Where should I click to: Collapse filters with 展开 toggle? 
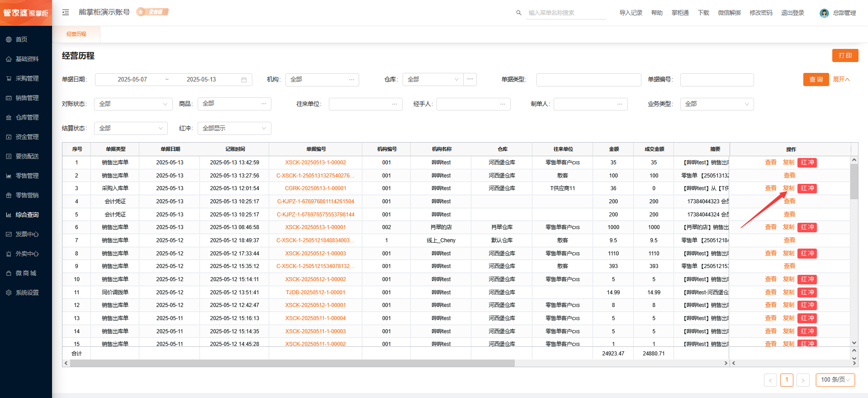pyautogui.click(x=841, y=80)
